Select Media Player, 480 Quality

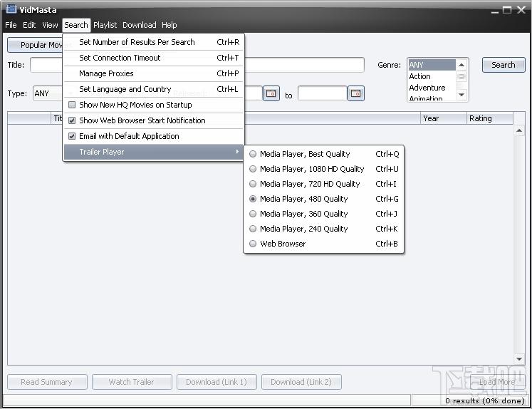323,199
